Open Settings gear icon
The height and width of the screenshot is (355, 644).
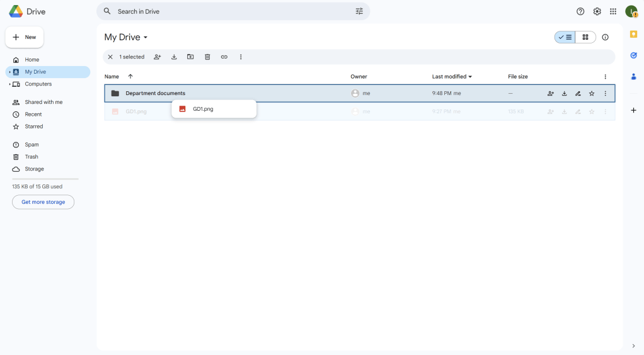[x=597, y=11]
